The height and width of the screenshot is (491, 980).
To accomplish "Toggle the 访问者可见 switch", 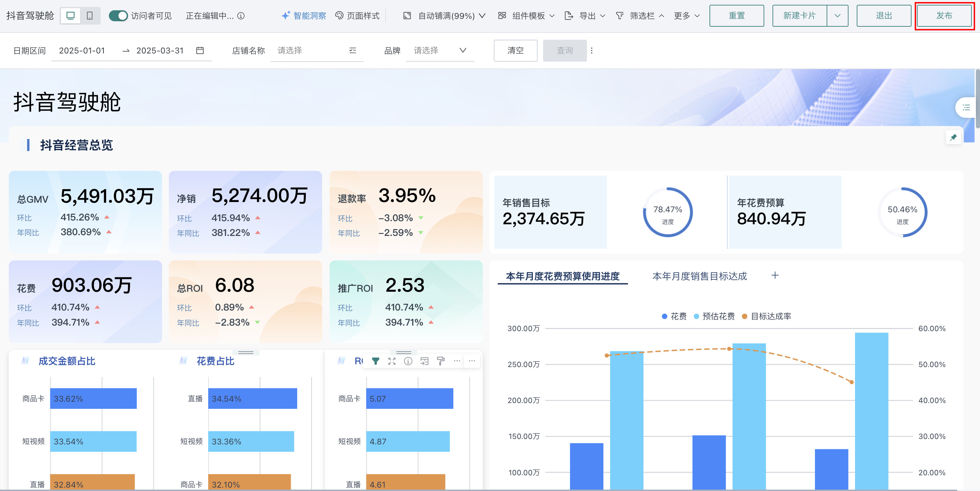I will [x=118, y=16].
